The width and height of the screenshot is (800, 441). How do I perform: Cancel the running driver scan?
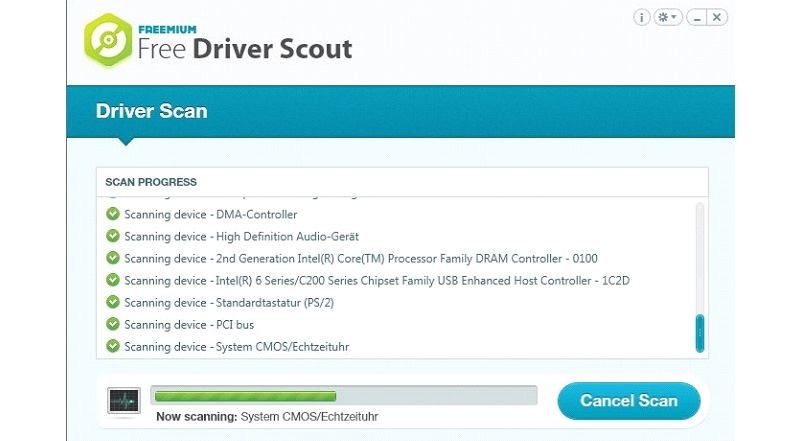[x=629, y=401]
